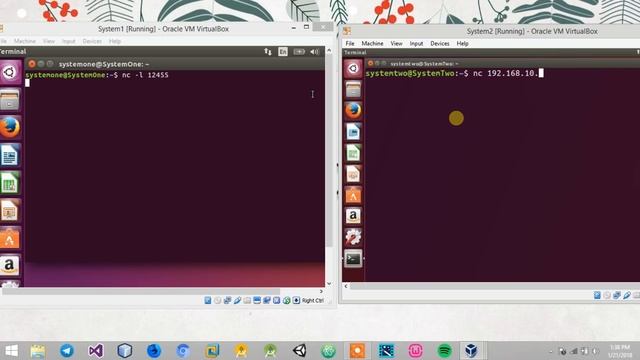640x360 pixels.
Task: Click hard disk icon in System2 status bar
Action: coord(597,295)
